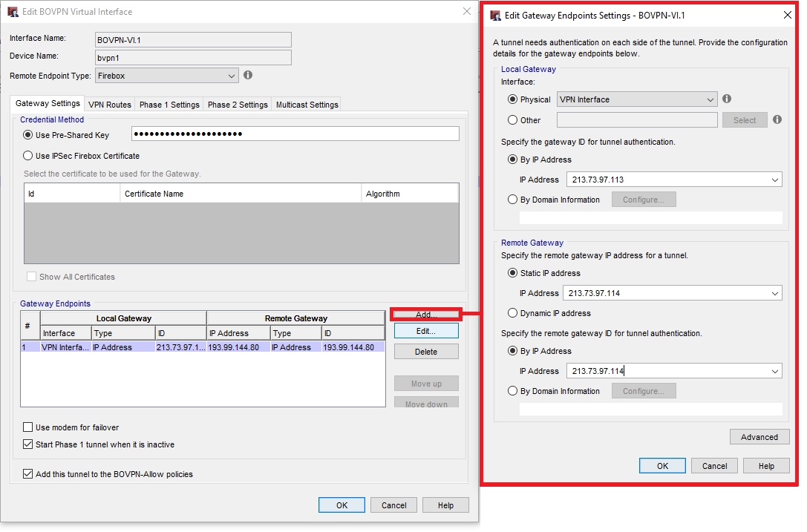Select Use IPSec Firebox Certificate option
This screenshot has height=532, width=807.
(29, 156)
